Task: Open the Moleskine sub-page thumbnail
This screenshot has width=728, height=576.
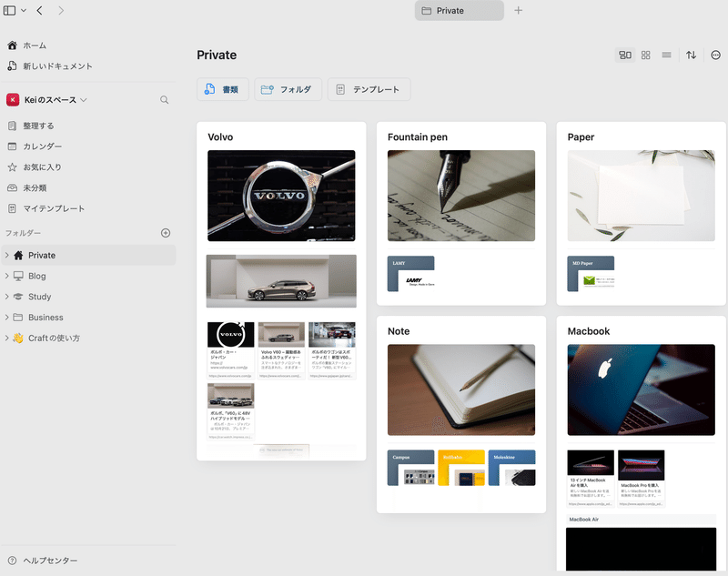Action: pos(511,468)
